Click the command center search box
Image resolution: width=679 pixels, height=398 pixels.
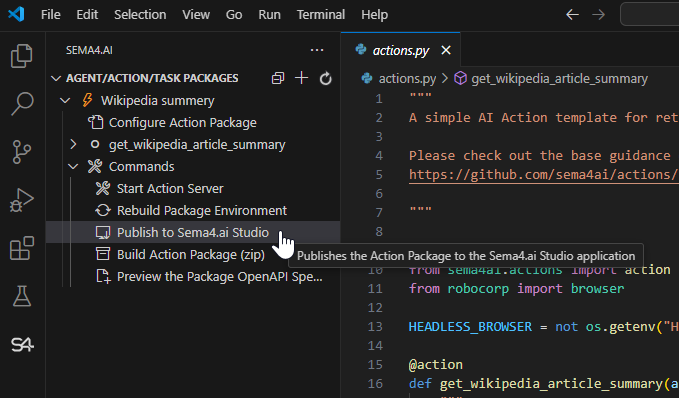coord(650,14)
